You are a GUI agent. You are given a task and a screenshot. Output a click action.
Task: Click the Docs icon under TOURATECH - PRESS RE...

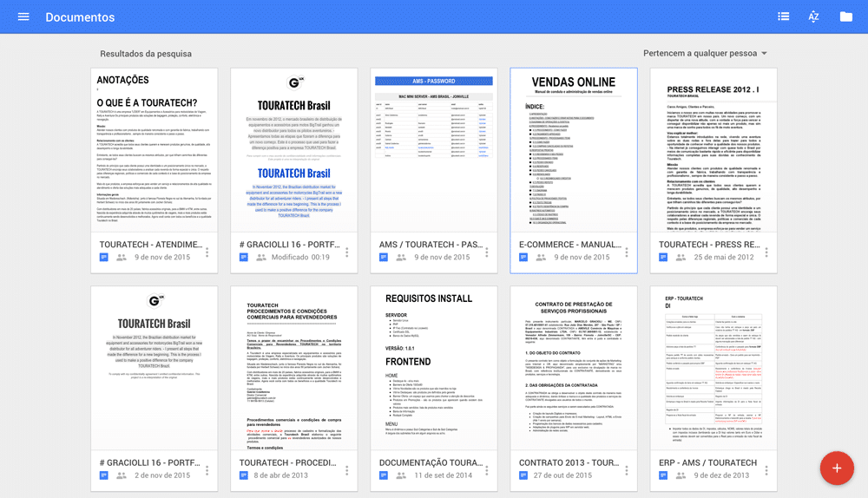coord(663,258)
